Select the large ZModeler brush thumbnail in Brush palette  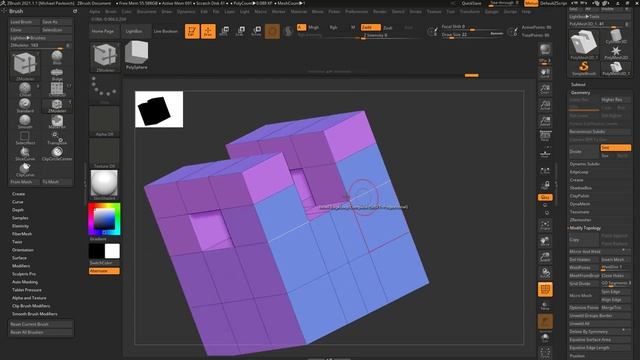pos(25,65)
